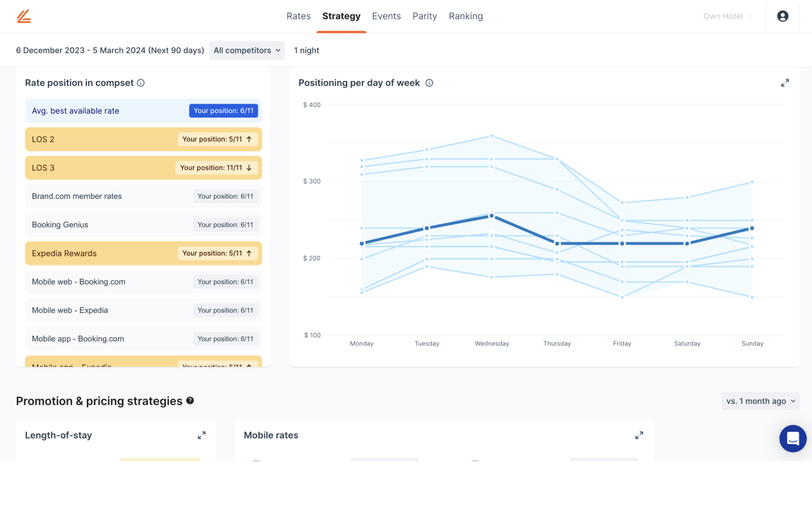Image resolution: width=812 pixels, height=508 pixels.
Task: Click the Friday point on the bold line
Action: coord(622,244)
